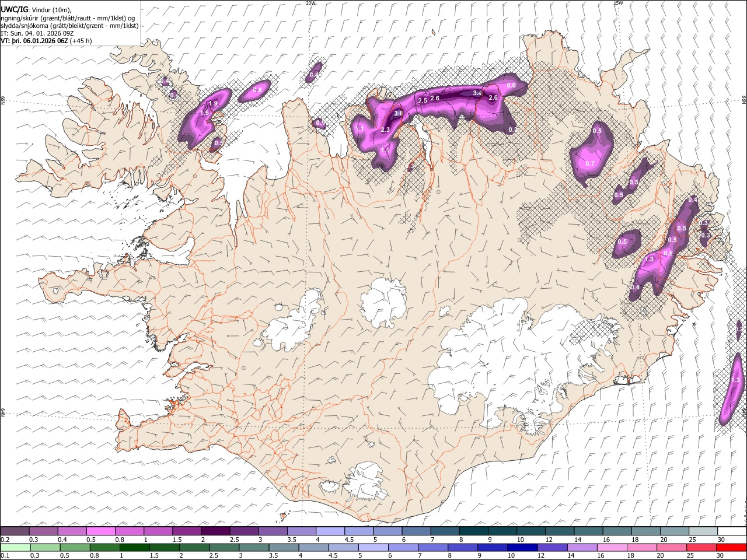Select the light pink swatch starting at 16 in lower row
This screenshot has height=560, width=747.
coord(612,548)
